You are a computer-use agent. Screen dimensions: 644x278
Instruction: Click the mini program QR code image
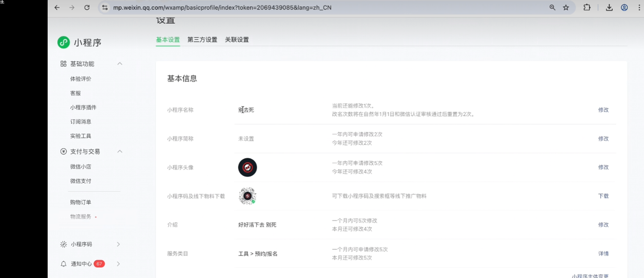248,196
